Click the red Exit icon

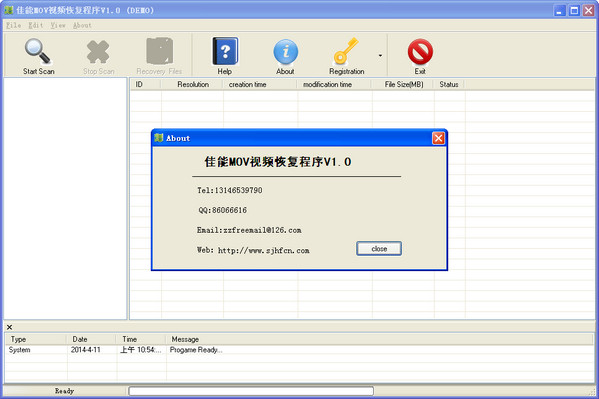(x=420, y=52)
